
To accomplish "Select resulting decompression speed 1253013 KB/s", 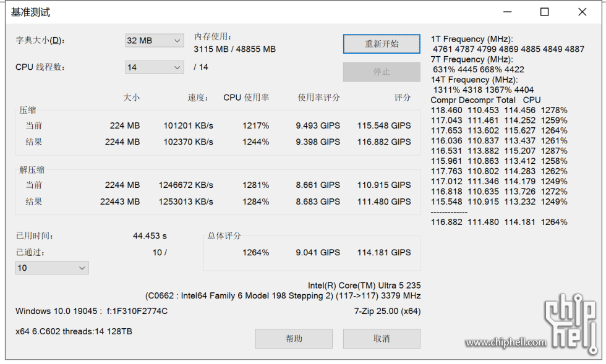I will 186,201.
